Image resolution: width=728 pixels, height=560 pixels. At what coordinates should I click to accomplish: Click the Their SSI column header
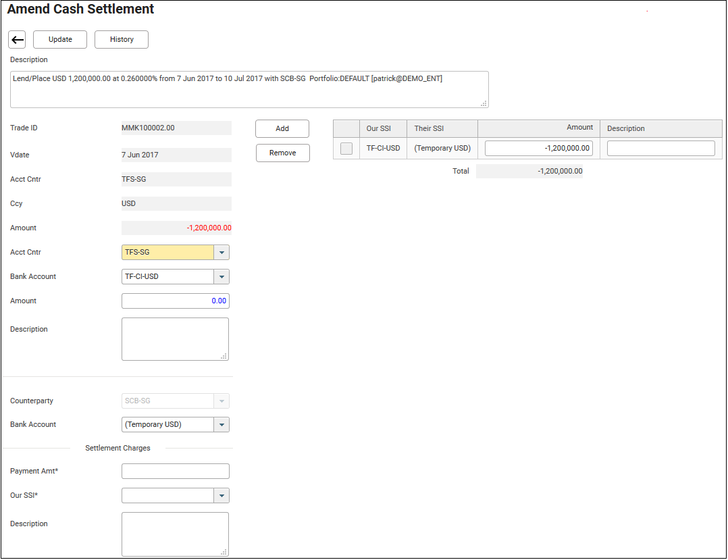430,129
